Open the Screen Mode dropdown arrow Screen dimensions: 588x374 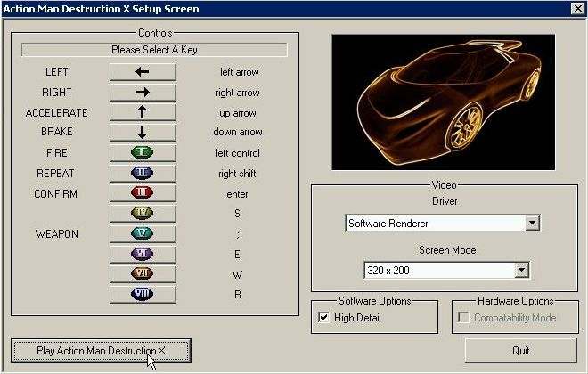[x=521, y=270]
